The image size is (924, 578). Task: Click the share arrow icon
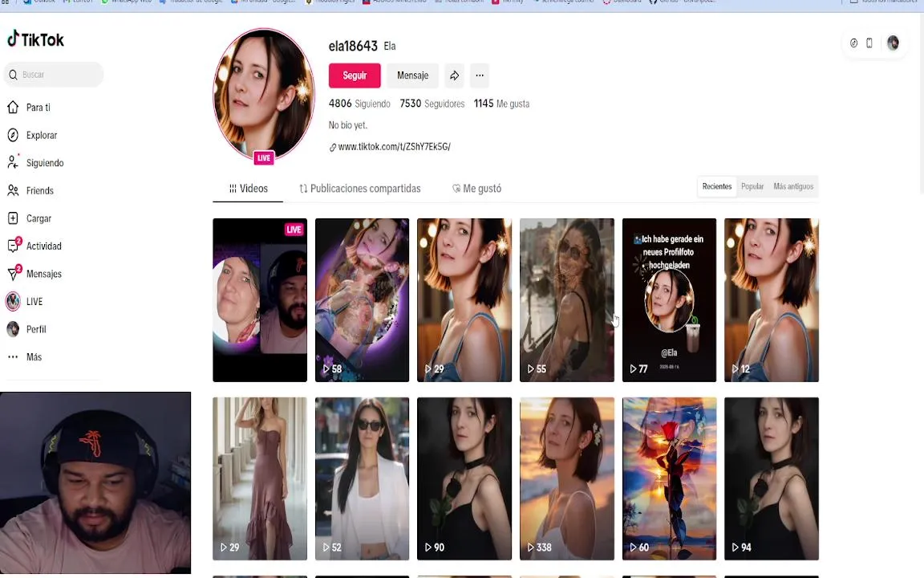tap(454, 75)
